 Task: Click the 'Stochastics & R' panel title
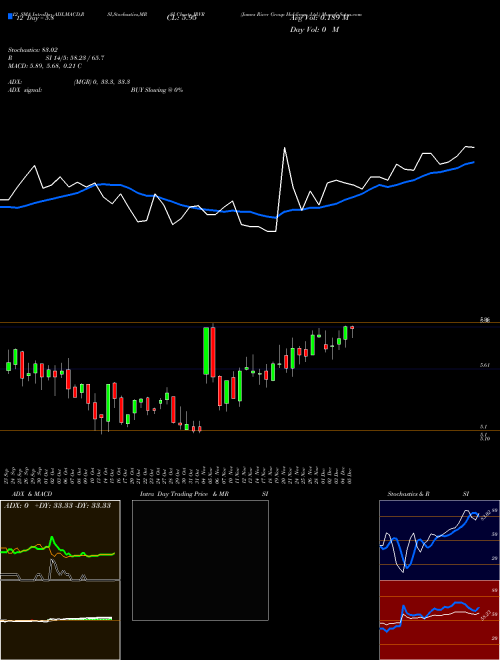408,494
